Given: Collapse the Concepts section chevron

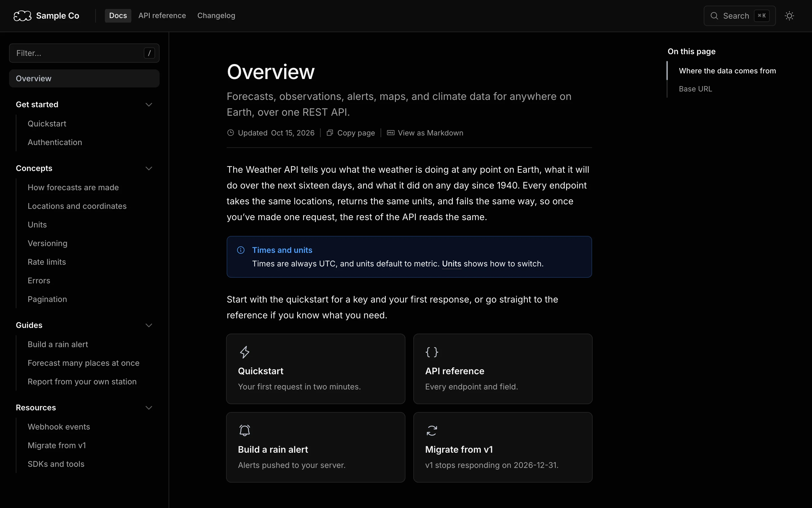Looking at the screenshot, I should (149, 168).
